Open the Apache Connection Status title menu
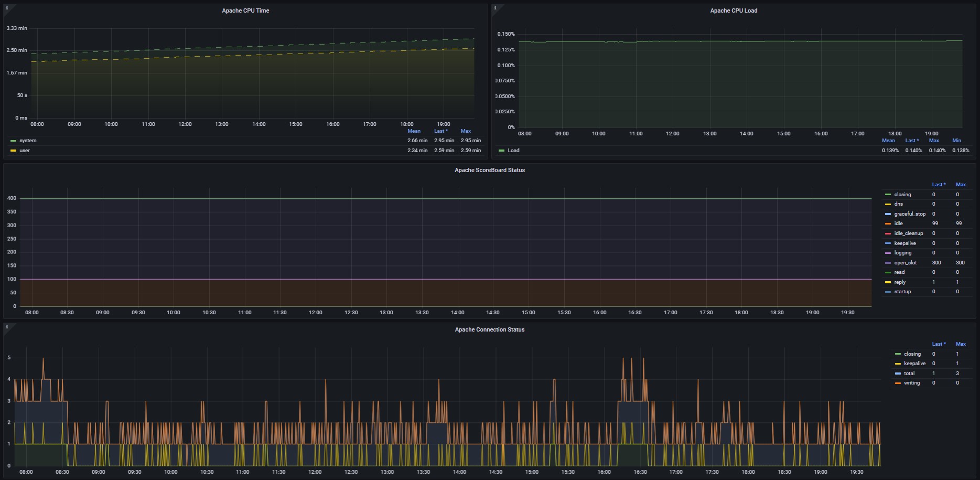The height and width of the screenshot is (480, 980). (x=489, y=329)
